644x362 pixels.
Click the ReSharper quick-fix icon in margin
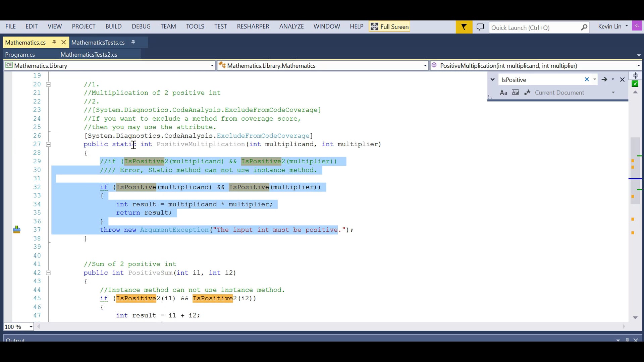[17, 230]
